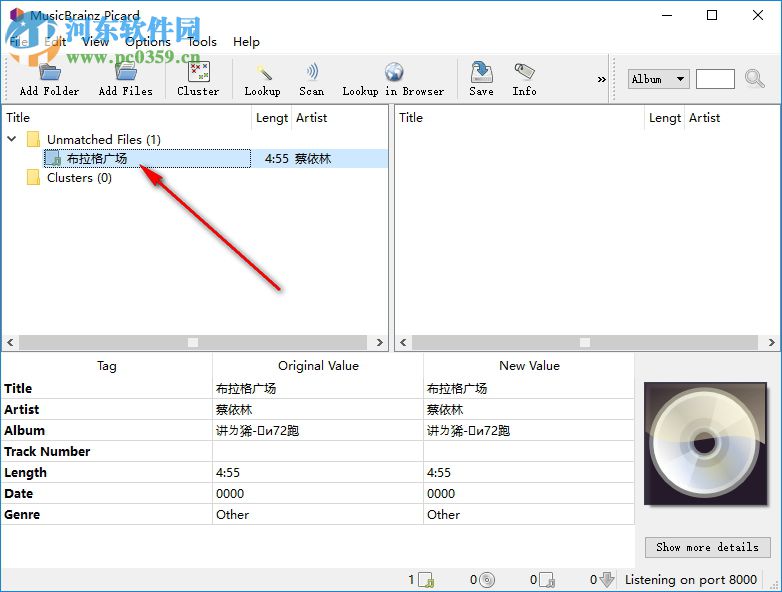Click the left pane Artist column header
Image resolution: width=782 pixels, height=592 pixels.
pos(339,118)
